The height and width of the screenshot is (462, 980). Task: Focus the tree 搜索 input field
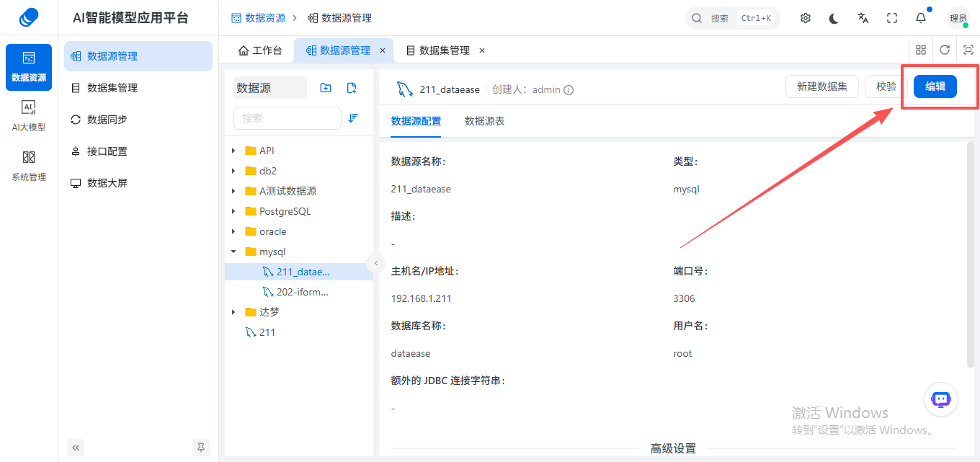288,117
